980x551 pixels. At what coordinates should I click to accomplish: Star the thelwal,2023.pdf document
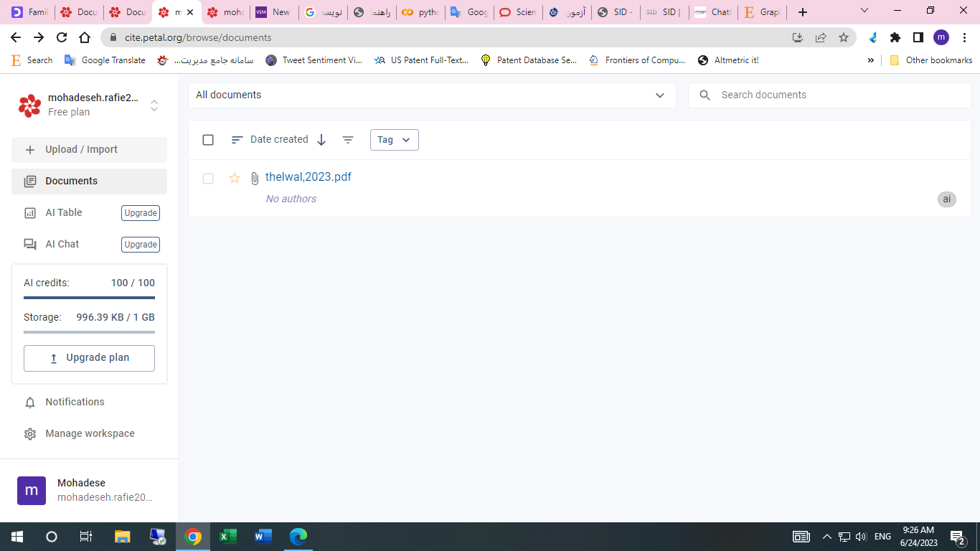tap(235, 178)
